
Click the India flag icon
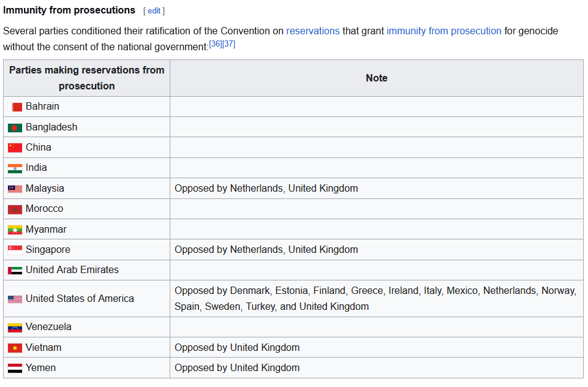(15, 168)
